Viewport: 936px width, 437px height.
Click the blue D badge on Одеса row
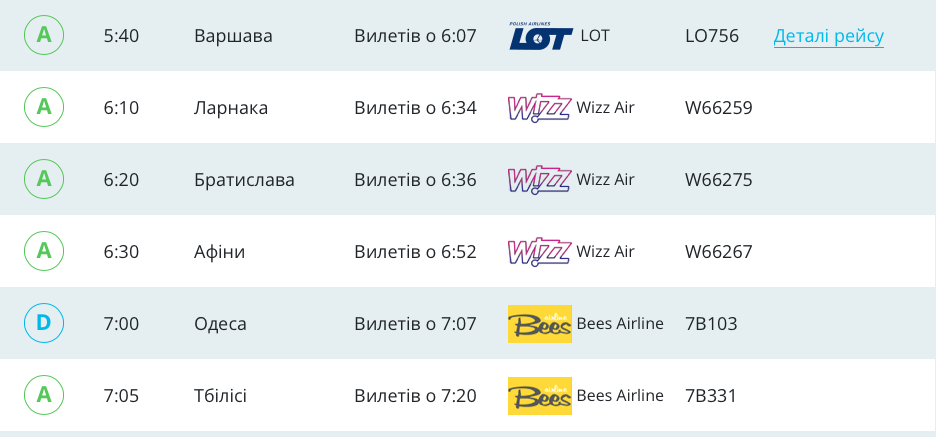44,324
